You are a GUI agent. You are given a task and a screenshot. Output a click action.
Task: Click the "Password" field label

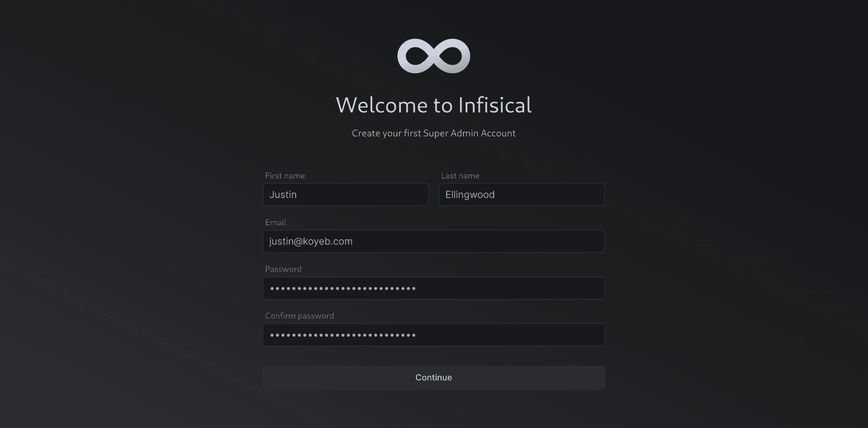tap(283, 269)
